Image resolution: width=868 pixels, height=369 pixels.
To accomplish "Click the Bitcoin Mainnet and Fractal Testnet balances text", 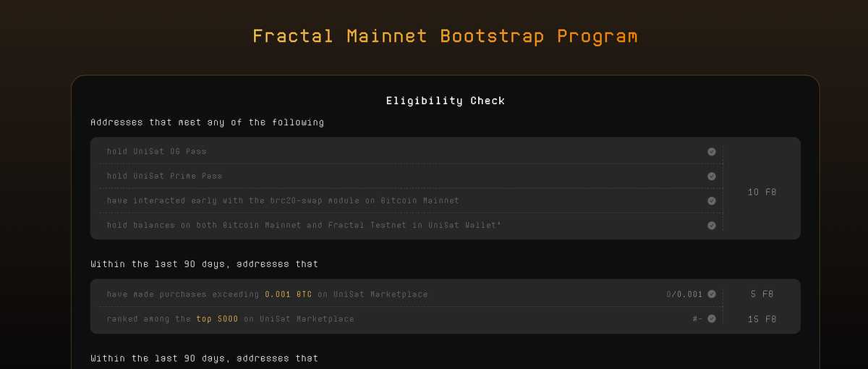I will (305, 225).
